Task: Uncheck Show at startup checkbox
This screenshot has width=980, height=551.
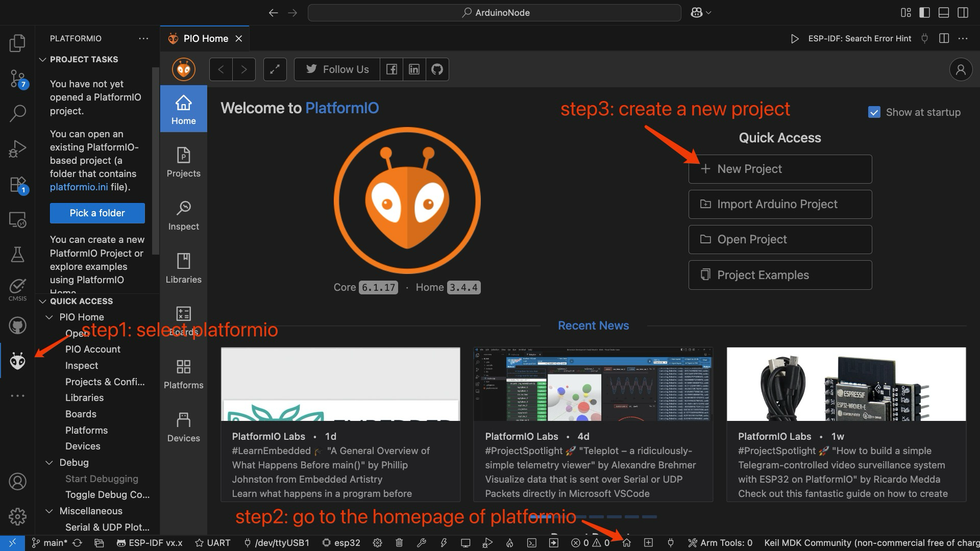Action: 874,112
